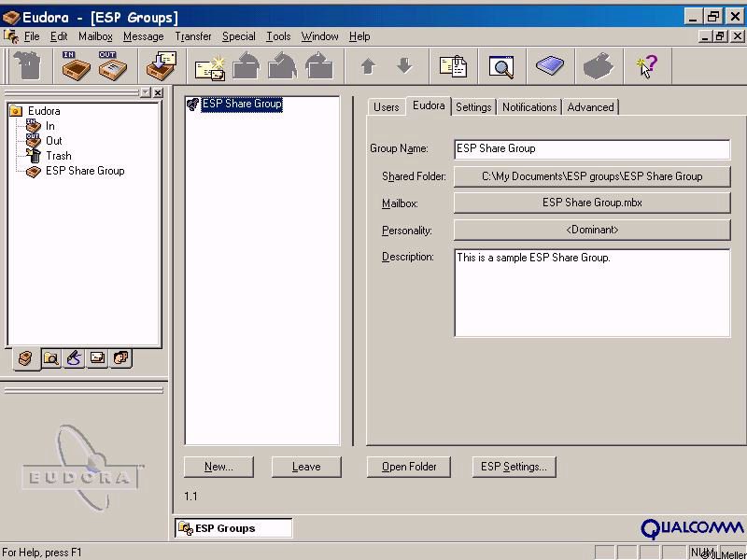This screenshot has height=560, width=747.
Task: Switch to the Users tab
Action: click(x=386, y=107)
